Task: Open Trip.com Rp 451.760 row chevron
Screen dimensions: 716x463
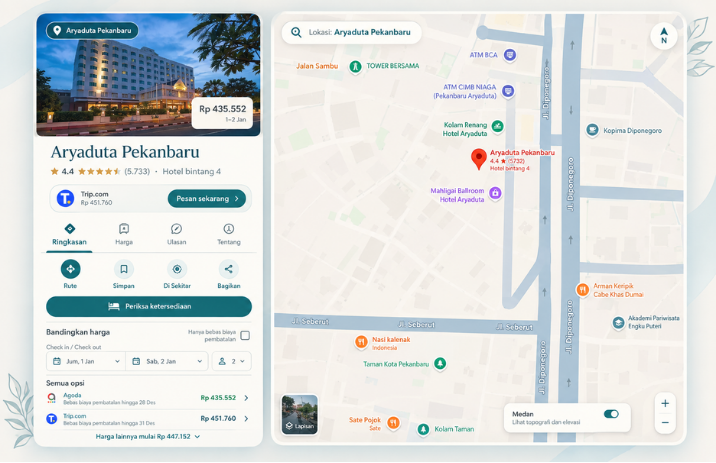Action: point(246,419)
